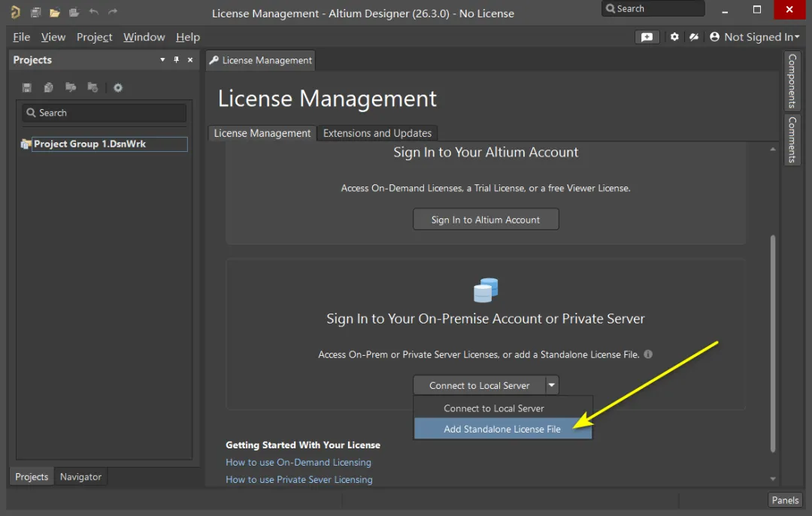Open How to use On-Demand Licensing link
This screenshot has width=812, height=516.
coord(298,462)
